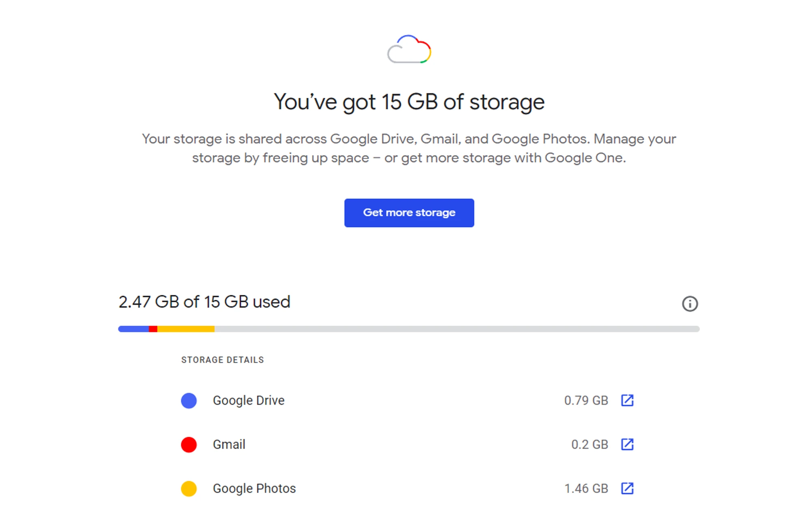
Task: Click the red segment of the storage bar
Action: point(153,329)
